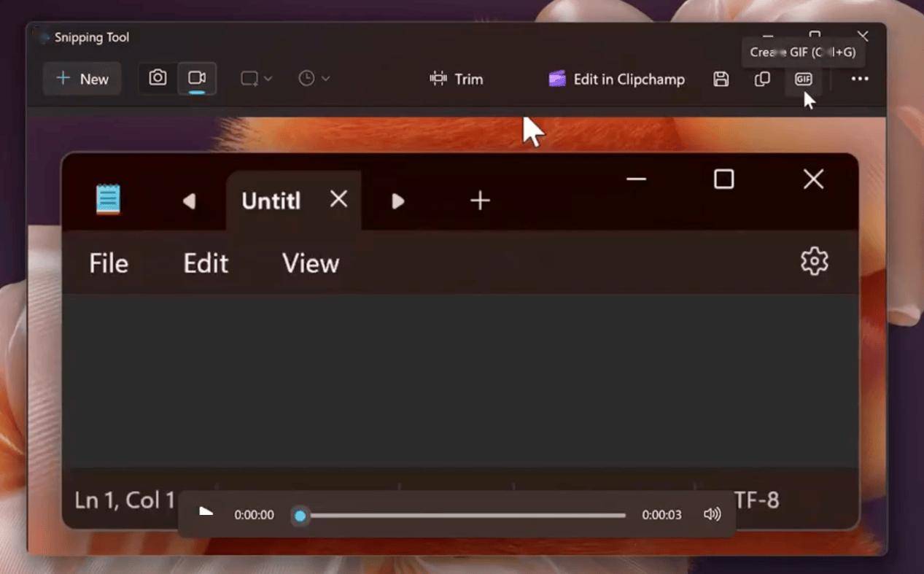The width and height of the screenshot is (924, 574).
Task: Jump to the middle of the playback track
Action: pos(463,516)
